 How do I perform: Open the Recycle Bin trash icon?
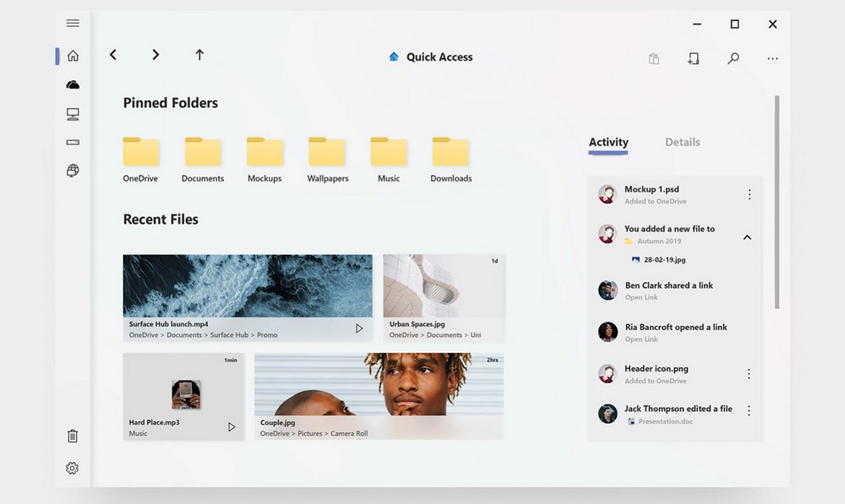73,436
